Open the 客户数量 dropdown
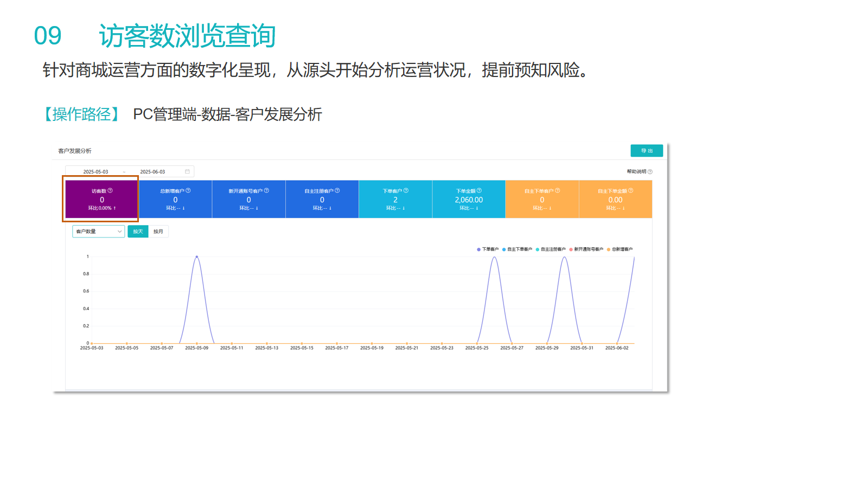This screenshot has width=868, height=488. coord(99,232)
